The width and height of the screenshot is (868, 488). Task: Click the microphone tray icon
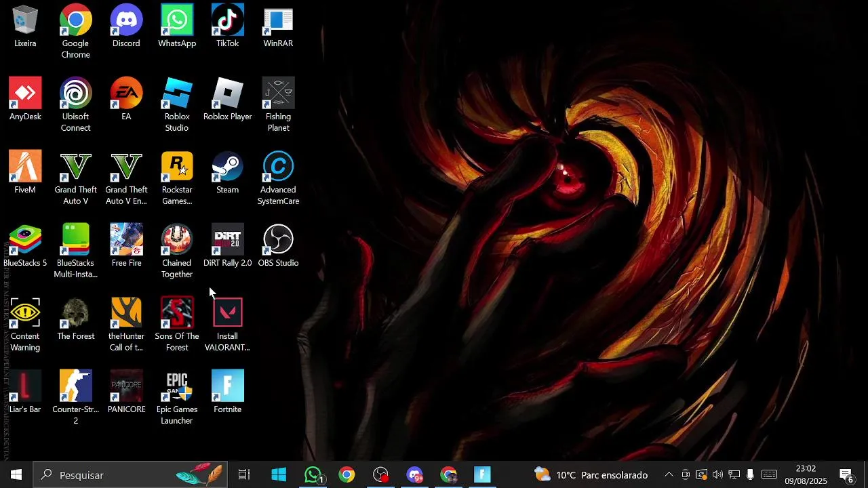click(750, 474)
